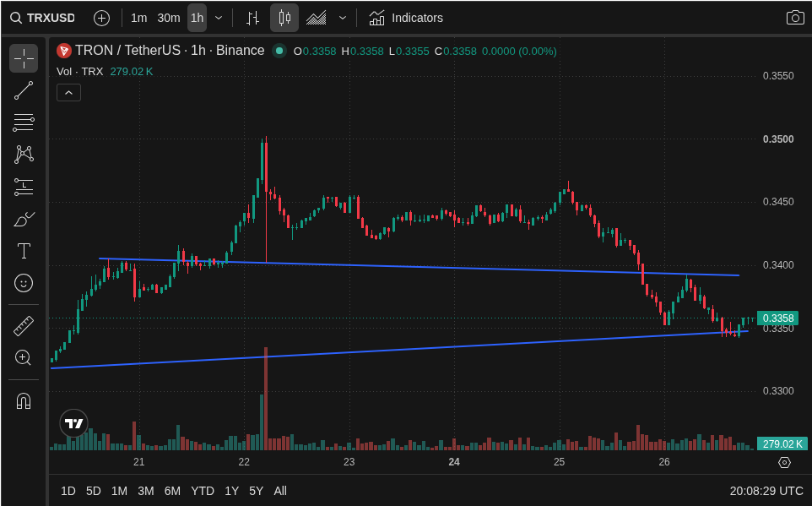Toggle the magnet mode
Screen dimensions: 812x506
24,400
